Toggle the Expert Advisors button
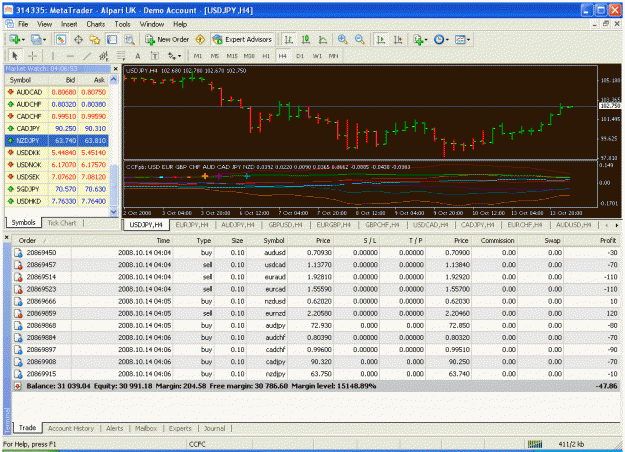The image size is (625, 452). [242, 39]
